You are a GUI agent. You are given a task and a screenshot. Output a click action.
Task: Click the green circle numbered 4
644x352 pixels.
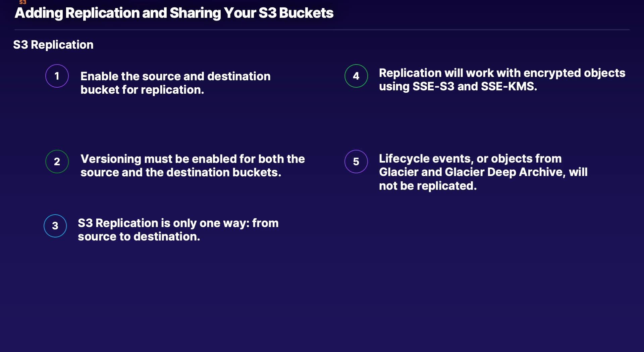pos(356,76)
